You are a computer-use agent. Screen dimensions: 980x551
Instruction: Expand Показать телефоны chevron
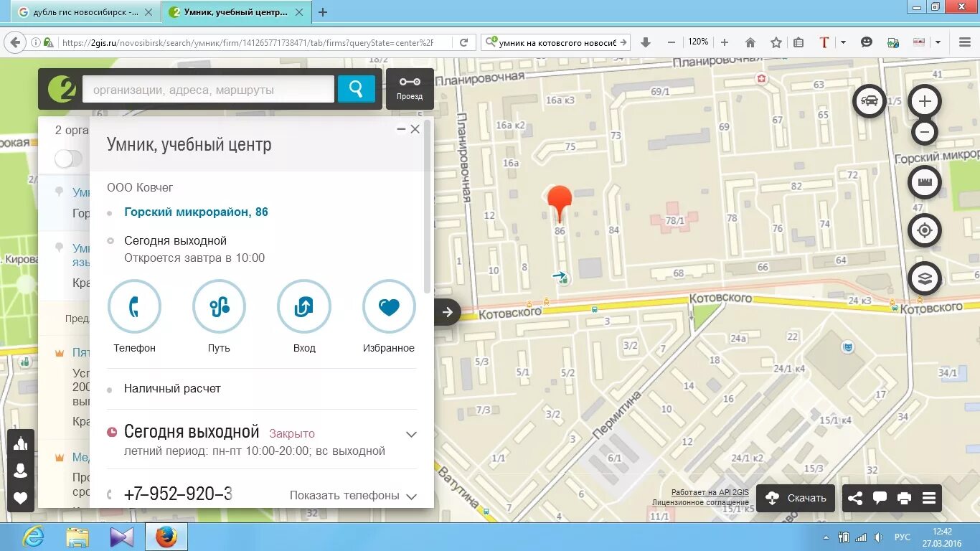point(411,496)
